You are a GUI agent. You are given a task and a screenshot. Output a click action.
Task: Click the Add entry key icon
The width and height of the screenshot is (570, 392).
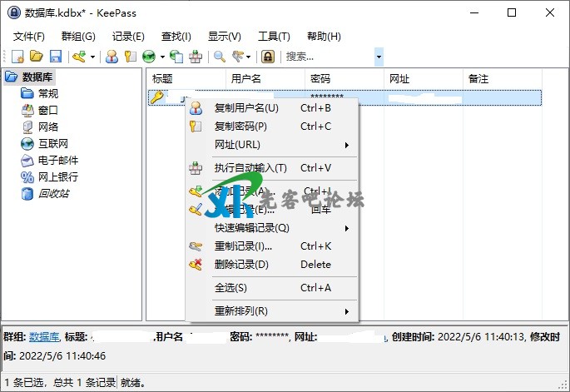pos(79,57)
